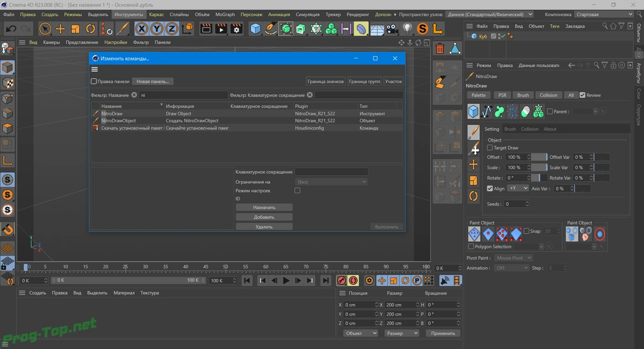Open the Симуляция menu

point(308,14)
